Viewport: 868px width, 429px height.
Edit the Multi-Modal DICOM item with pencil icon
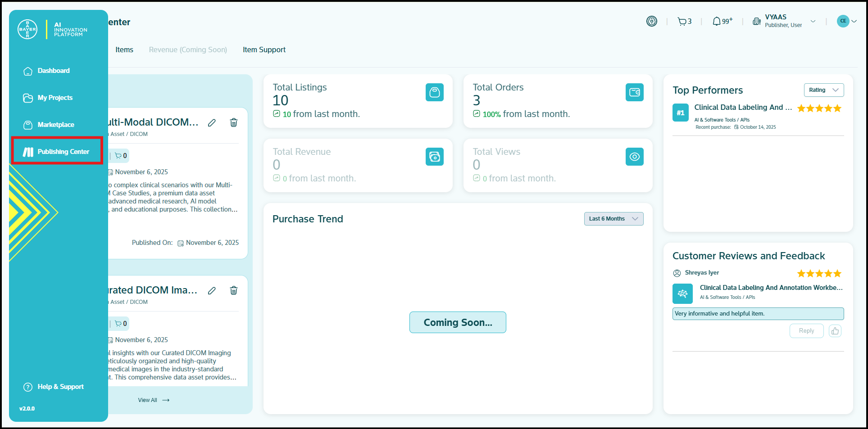pyautogui.click(x=212, y=123)
